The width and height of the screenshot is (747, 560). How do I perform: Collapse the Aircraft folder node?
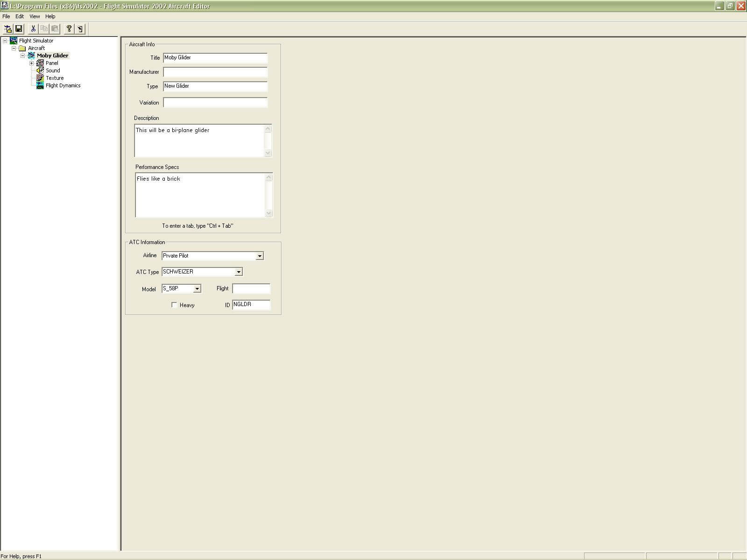coord(14,48)
